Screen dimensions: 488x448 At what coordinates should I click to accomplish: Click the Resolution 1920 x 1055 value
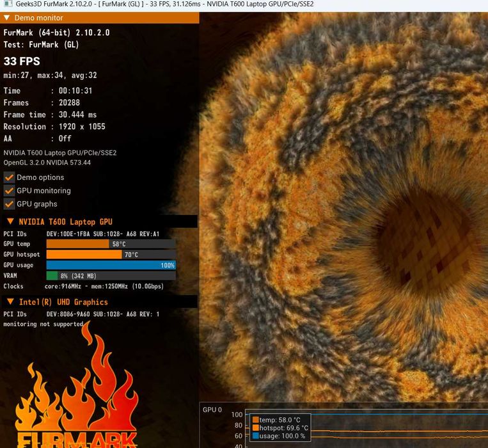click(x=82, y=126)
